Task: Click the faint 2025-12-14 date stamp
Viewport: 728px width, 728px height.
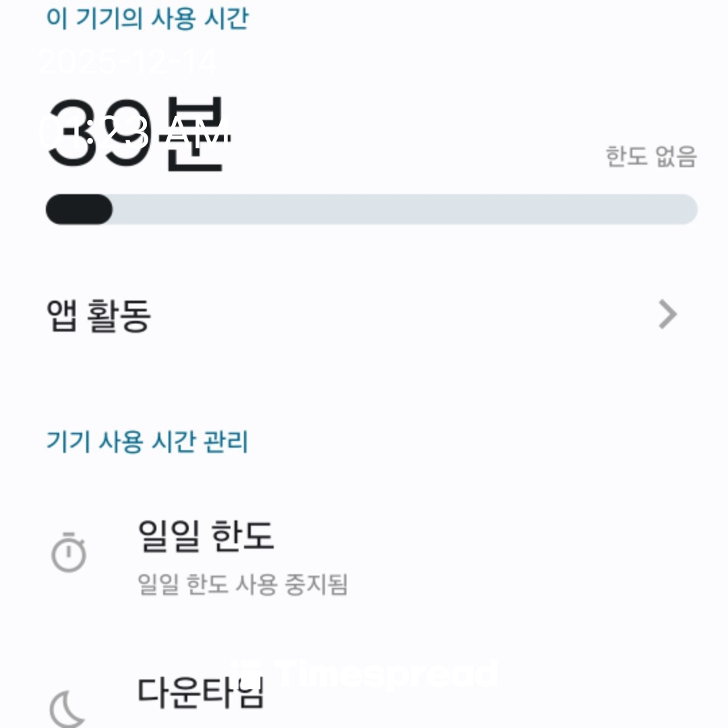Action: click(128, 62)
